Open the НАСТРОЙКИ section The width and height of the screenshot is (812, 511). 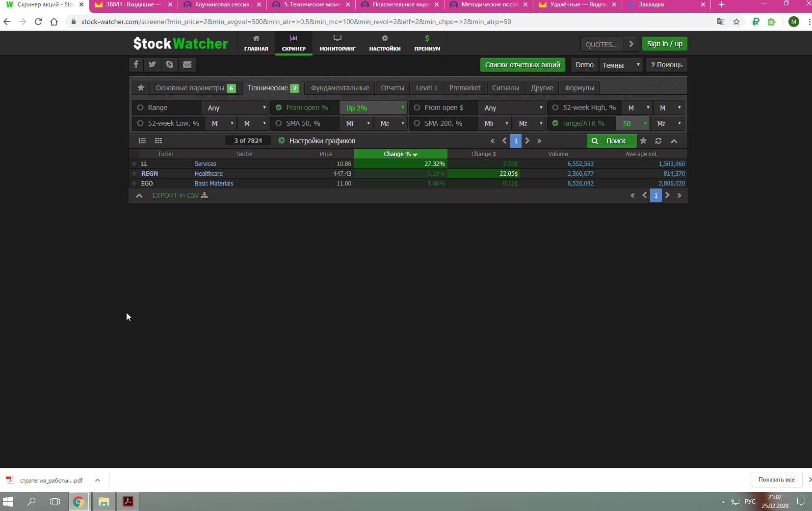tap(385, 43)
